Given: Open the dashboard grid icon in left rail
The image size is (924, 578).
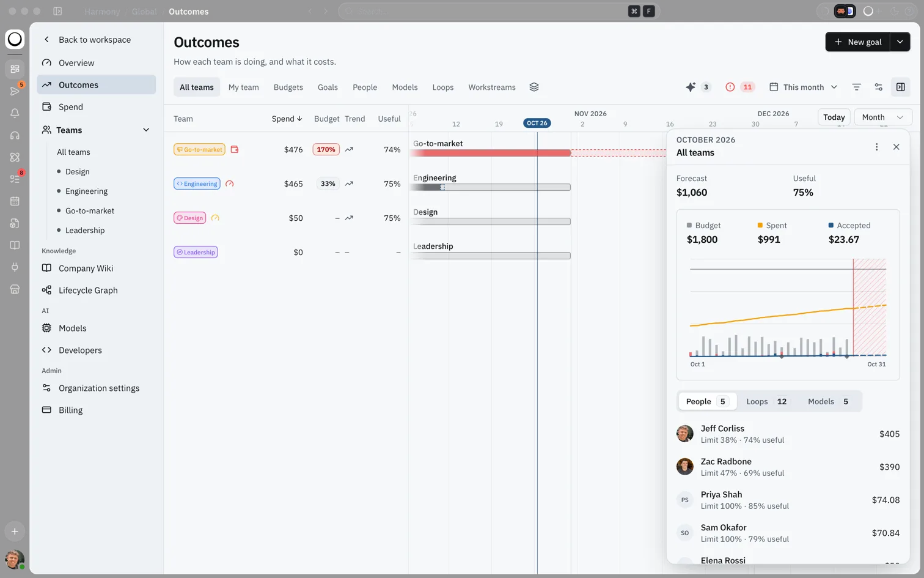Looking at the screenshot, I should 15,69.
